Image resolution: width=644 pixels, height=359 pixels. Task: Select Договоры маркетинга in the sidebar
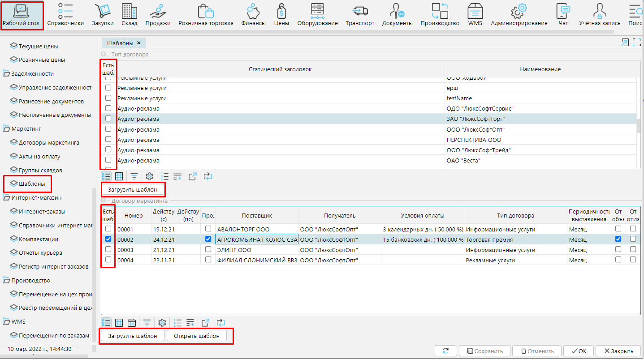48,142
